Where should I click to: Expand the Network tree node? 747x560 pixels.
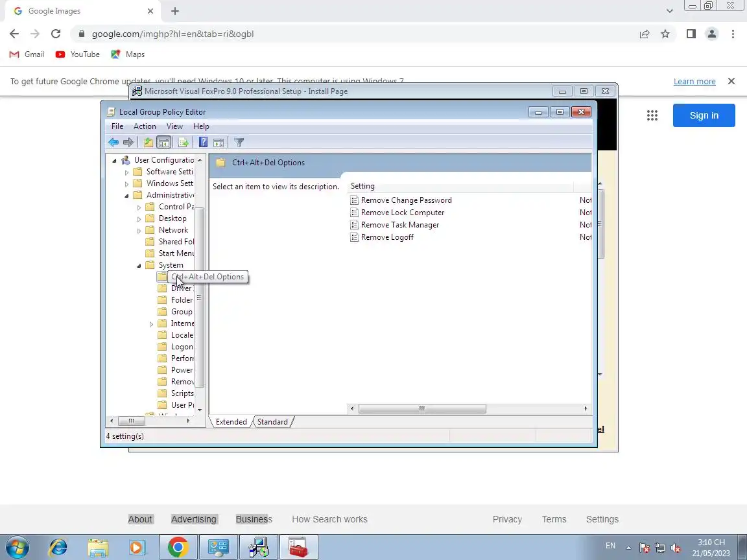click(x=139, y=231)
